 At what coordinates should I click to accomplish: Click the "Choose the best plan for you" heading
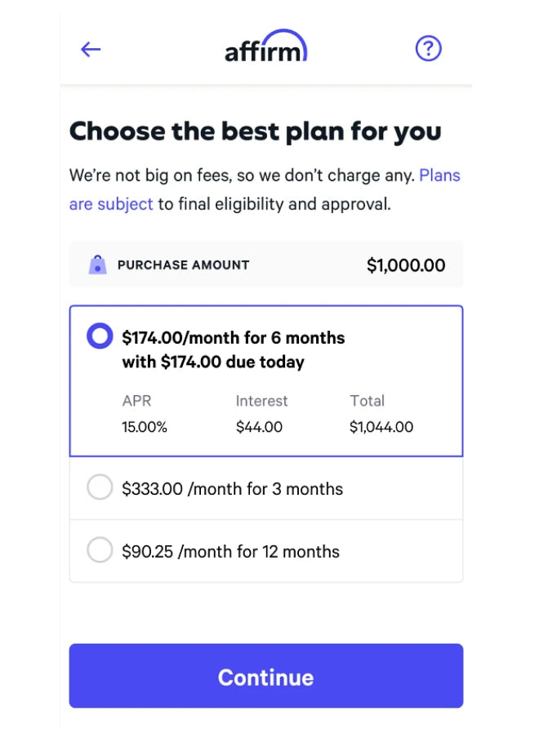click(256, 131)
